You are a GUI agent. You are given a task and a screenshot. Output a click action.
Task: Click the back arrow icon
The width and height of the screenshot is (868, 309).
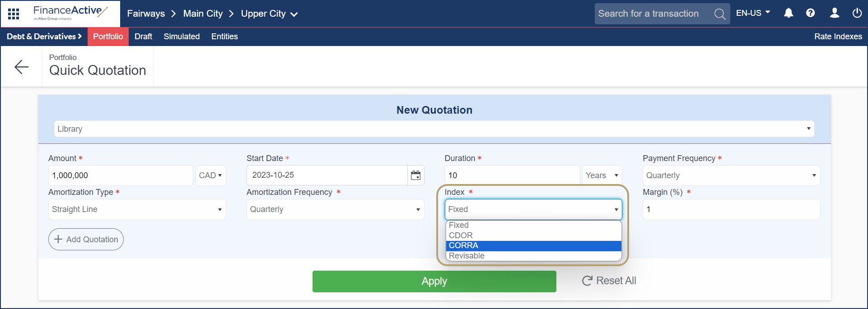21,67
